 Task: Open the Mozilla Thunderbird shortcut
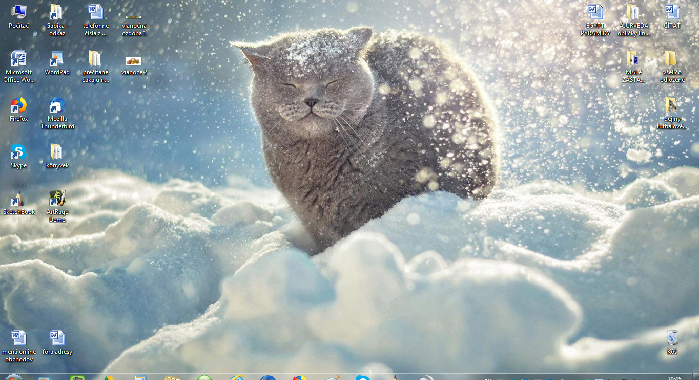(x=58, y=113)
